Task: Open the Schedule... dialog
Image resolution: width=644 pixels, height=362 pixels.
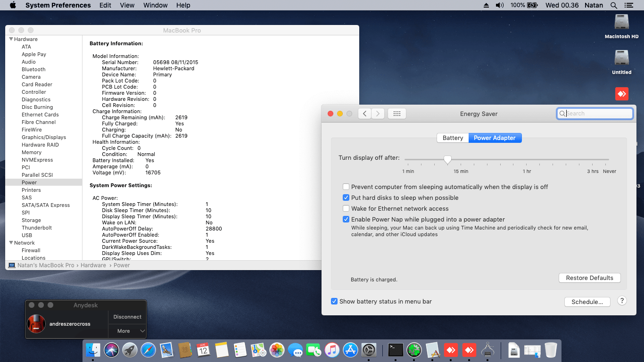Action: pyautogui.click(x=587, y=302)
